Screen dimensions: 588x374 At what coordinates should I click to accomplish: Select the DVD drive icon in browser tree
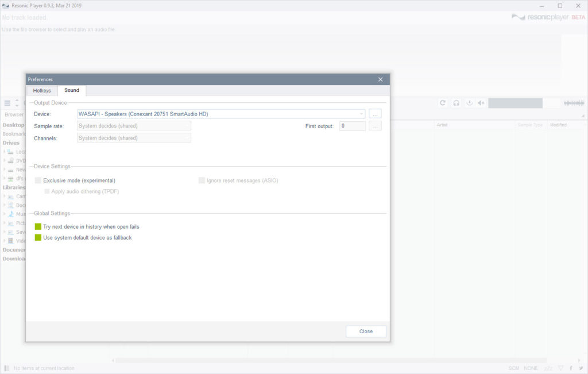coord(10,160)
